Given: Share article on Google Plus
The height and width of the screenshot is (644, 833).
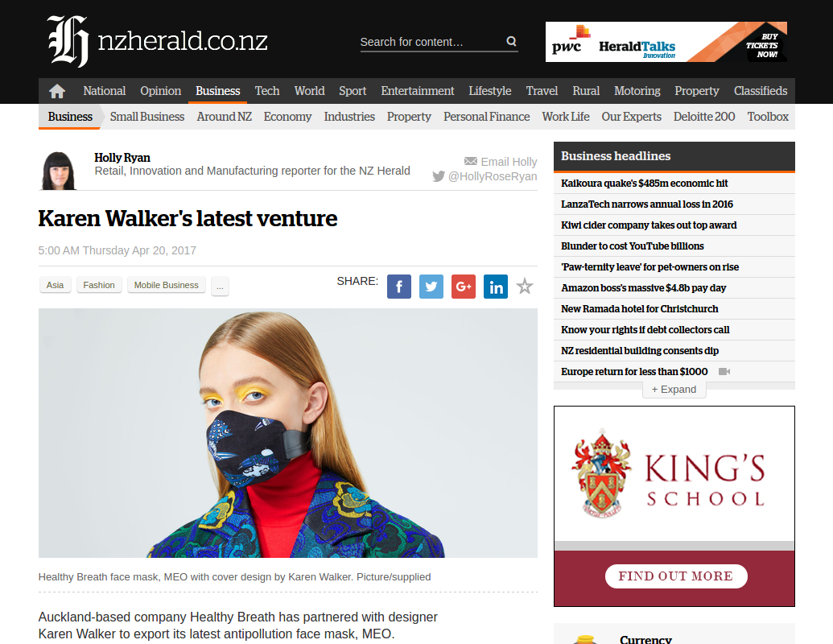Looking at the screenshot, I should pos(464,287).
